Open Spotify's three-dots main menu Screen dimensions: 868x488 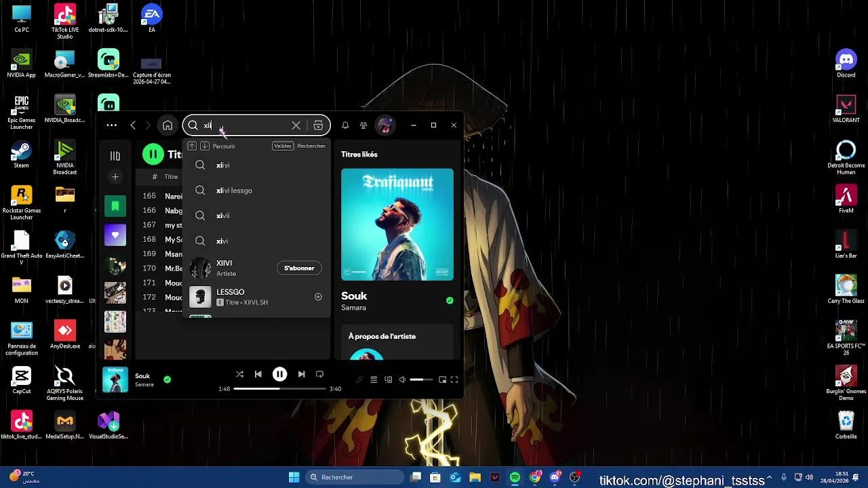coord(111,125)
